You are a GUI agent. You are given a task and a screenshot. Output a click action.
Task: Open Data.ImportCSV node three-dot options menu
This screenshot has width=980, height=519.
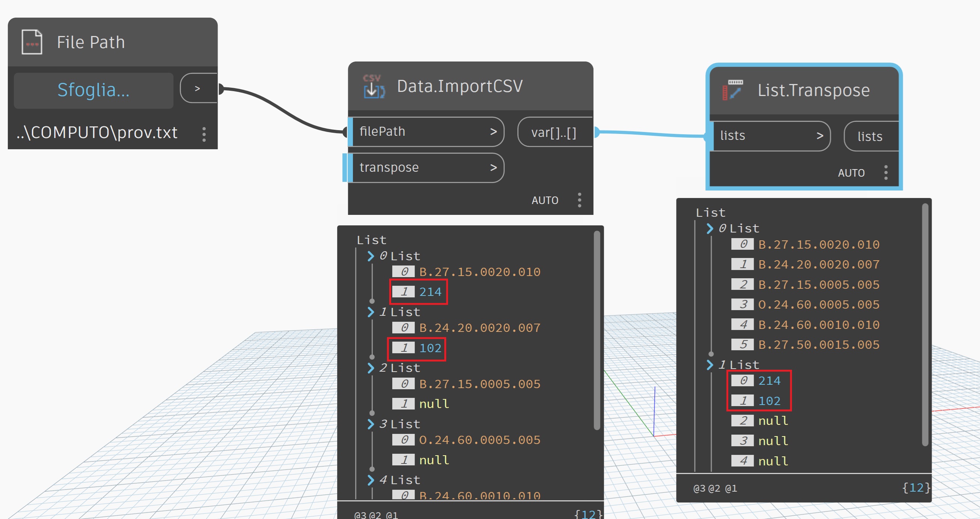click(579, 200)
